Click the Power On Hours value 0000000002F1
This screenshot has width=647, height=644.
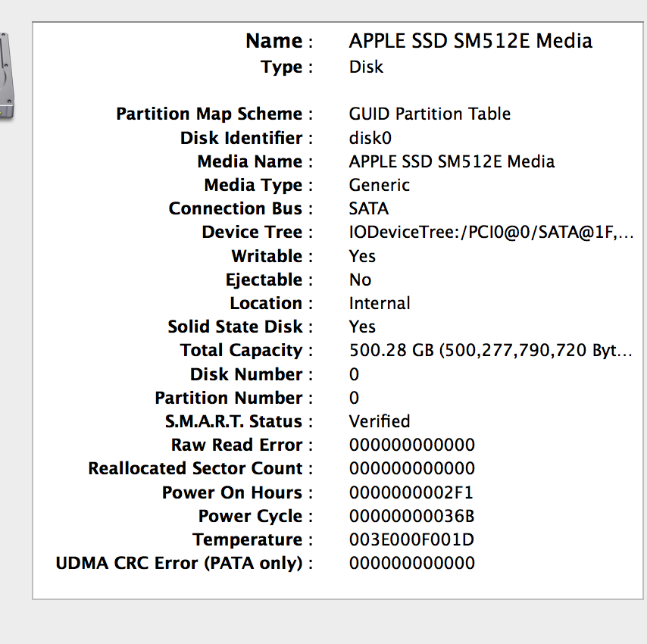pos(411,492)
